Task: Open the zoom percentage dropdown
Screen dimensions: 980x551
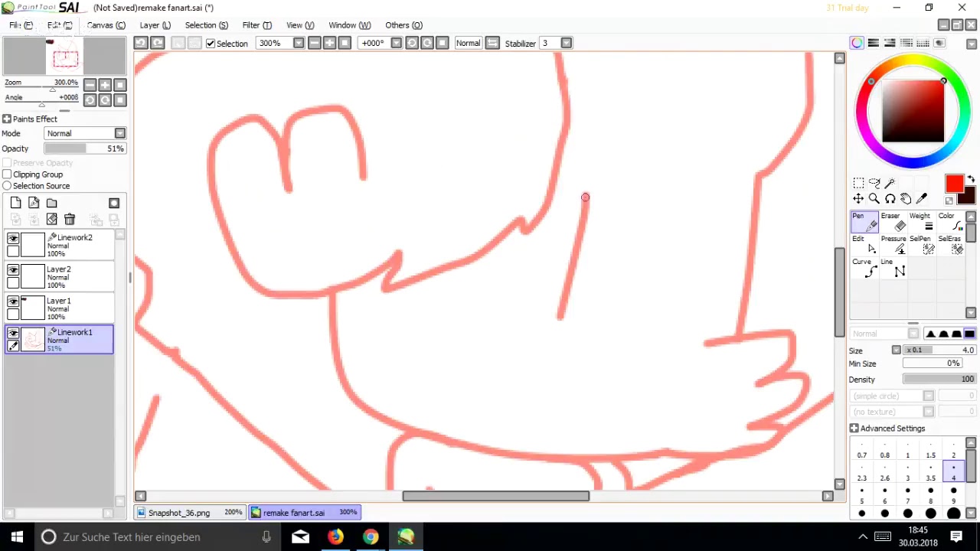Action: point(299,43)
